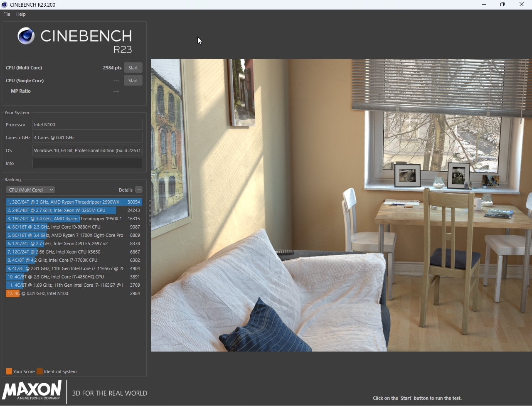
Task: Minimize the Cinebench window
Action: [x=484, y=5]
